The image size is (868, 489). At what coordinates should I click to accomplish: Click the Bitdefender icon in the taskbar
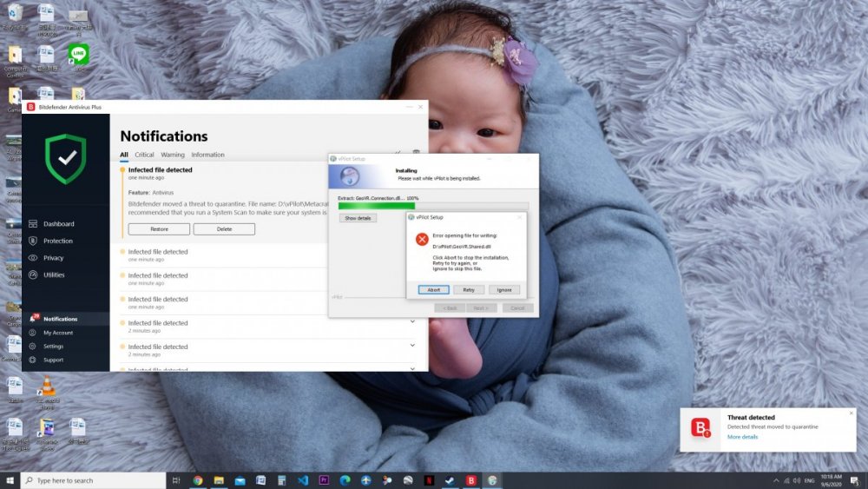[471, 480]
